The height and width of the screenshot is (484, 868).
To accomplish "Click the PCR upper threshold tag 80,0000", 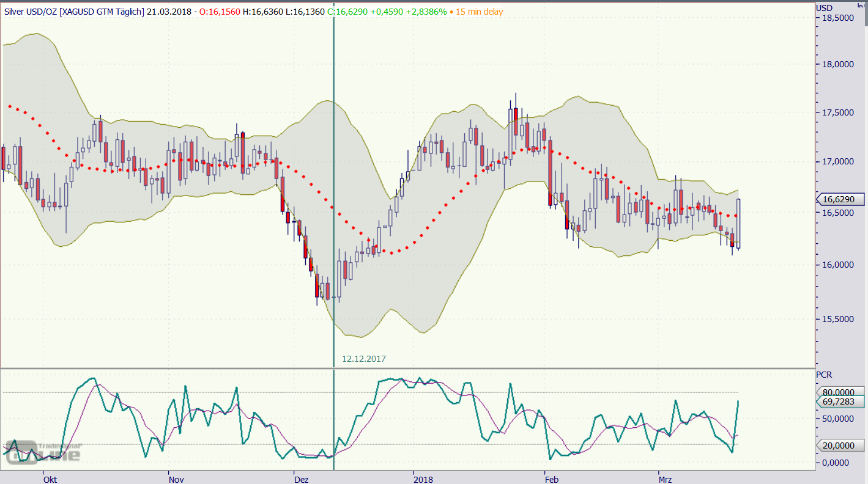I will click(x=839, y=392).
